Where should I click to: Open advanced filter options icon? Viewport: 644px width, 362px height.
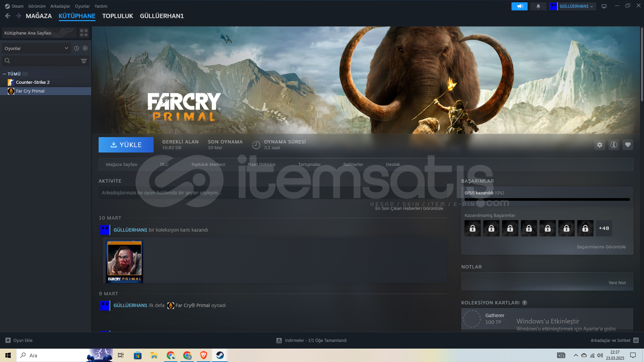(x=84, y=61)
